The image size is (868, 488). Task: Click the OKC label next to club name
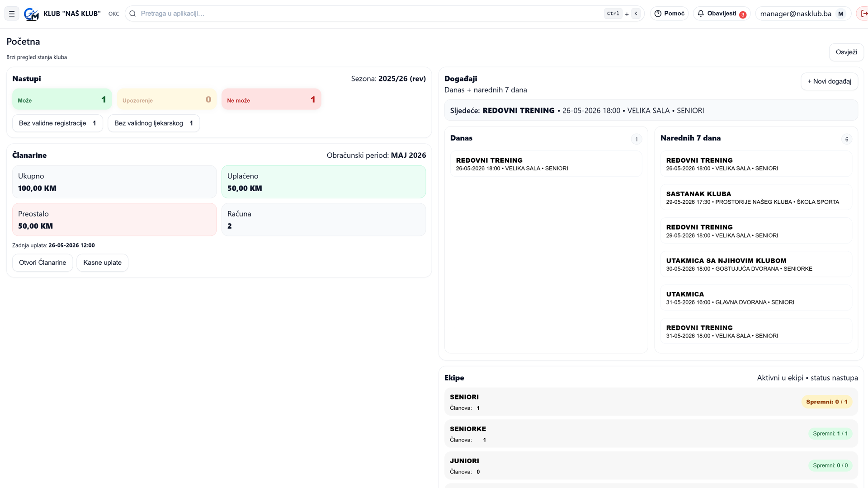coord(114,14)
